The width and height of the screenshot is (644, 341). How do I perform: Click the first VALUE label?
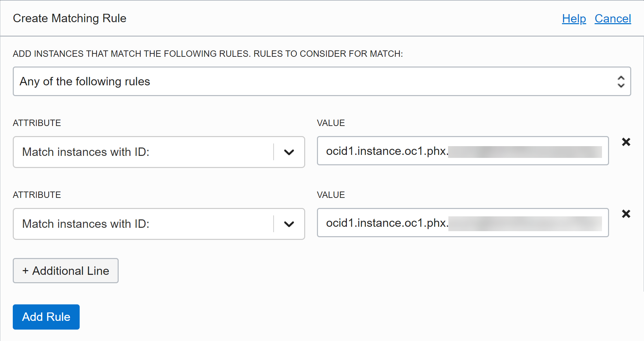tap(331, 123)
